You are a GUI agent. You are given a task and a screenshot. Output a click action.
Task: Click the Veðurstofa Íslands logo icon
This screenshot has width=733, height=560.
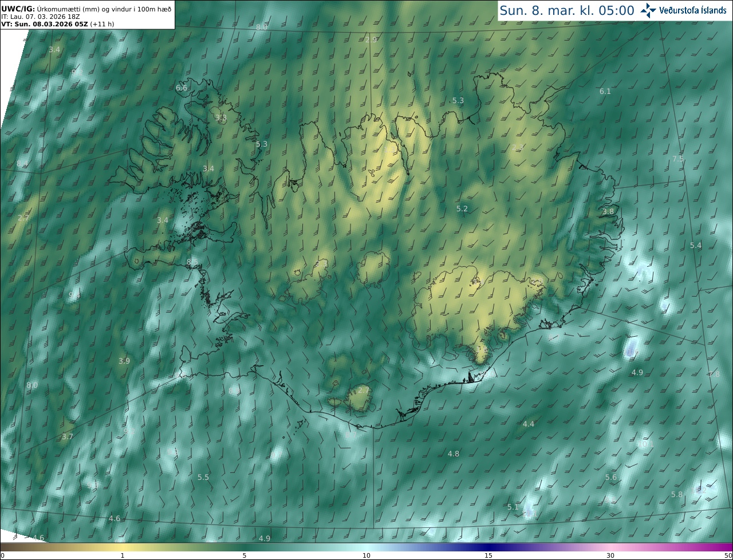tap(648, 10)
